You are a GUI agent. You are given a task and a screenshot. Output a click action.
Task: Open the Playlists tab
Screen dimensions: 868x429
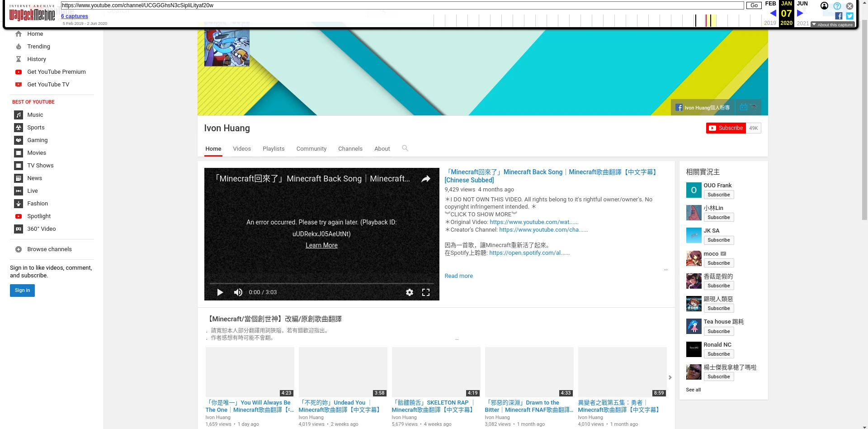[x=274, y=149]
